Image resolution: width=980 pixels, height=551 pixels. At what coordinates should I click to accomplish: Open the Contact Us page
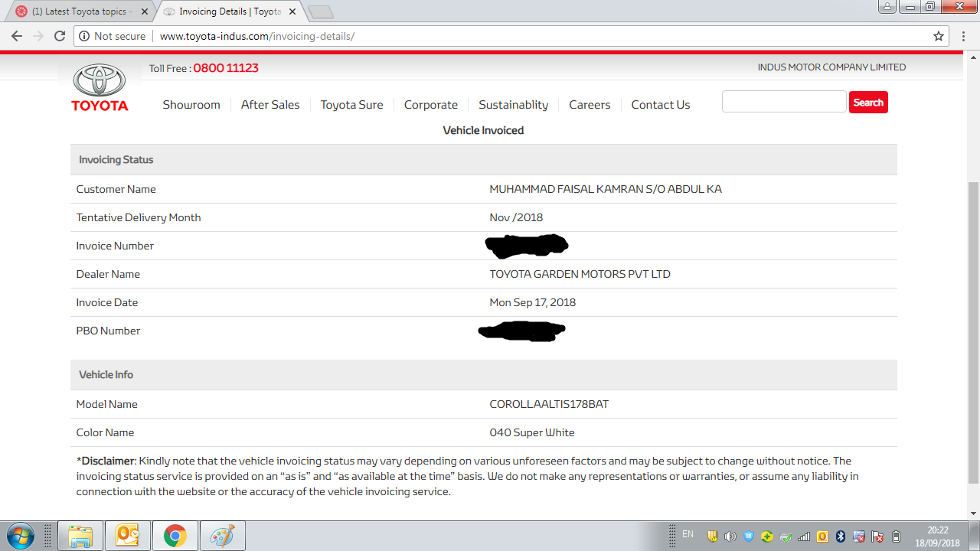661,105
